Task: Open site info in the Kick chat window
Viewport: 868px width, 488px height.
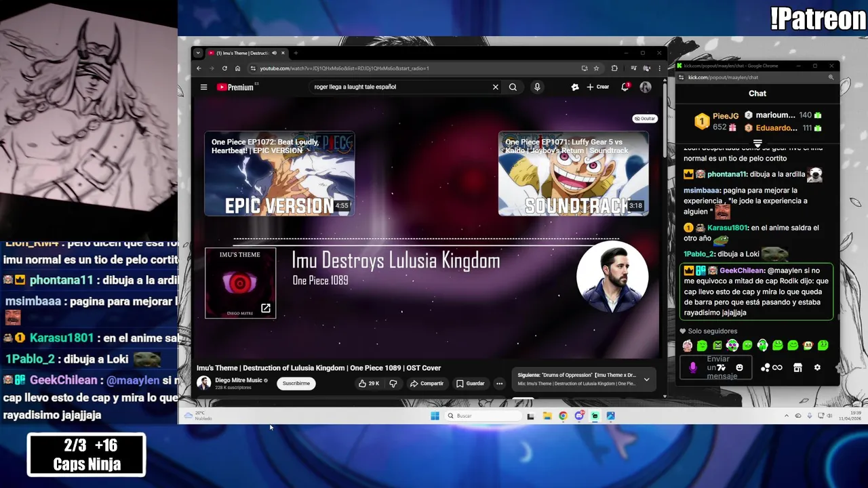Action: [682, 77]
